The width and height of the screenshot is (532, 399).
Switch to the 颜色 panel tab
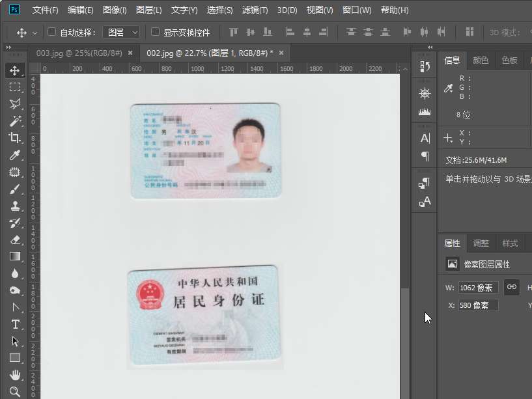(481, 61)
